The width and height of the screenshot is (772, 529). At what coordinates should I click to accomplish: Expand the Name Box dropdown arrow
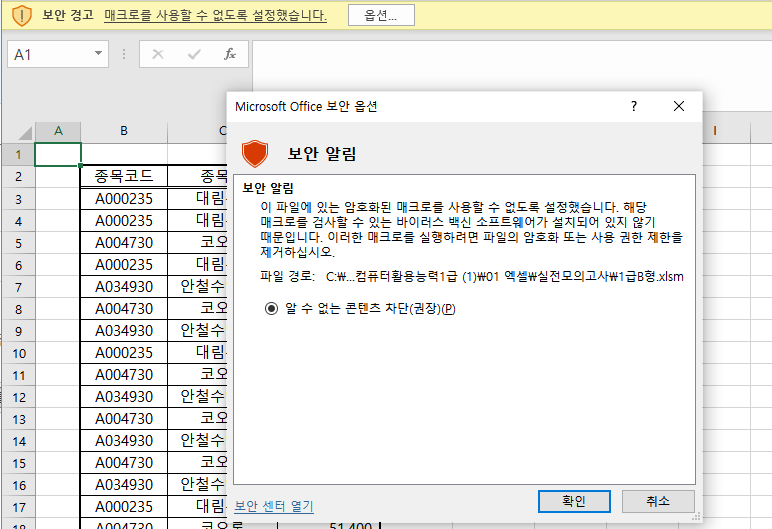click(98, 54)
